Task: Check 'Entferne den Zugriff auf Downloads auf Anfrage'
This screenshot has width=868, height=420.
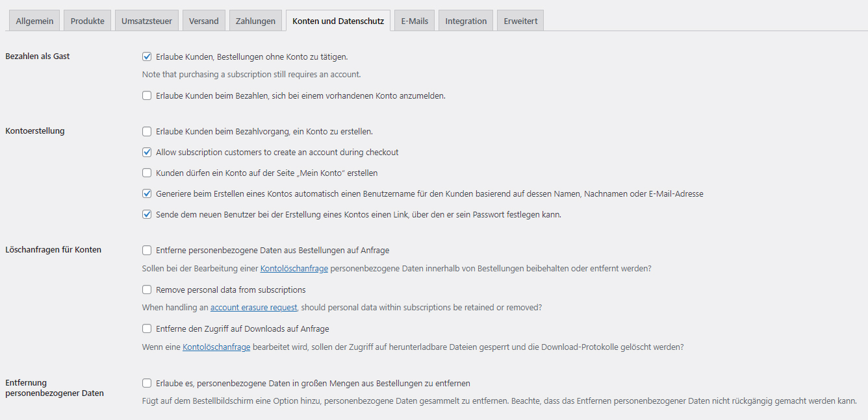Action: point(147,329)
